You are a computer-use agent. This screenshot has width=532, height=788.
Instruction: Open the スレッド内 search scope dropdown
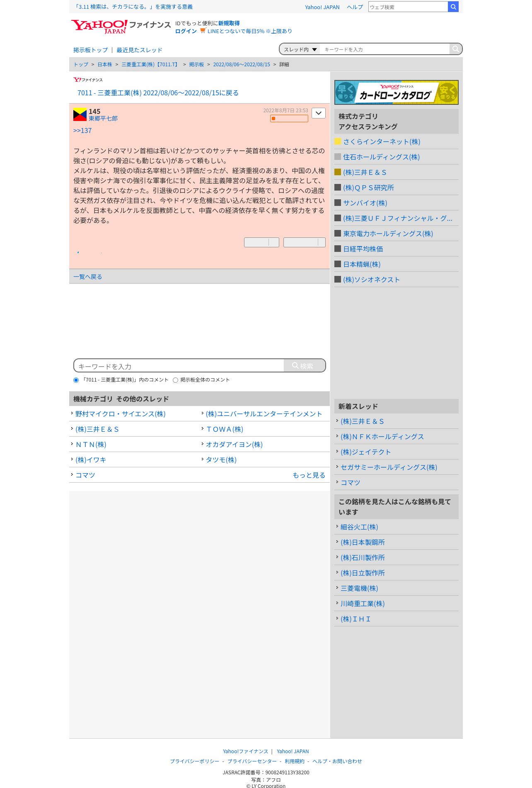point(300,49)
